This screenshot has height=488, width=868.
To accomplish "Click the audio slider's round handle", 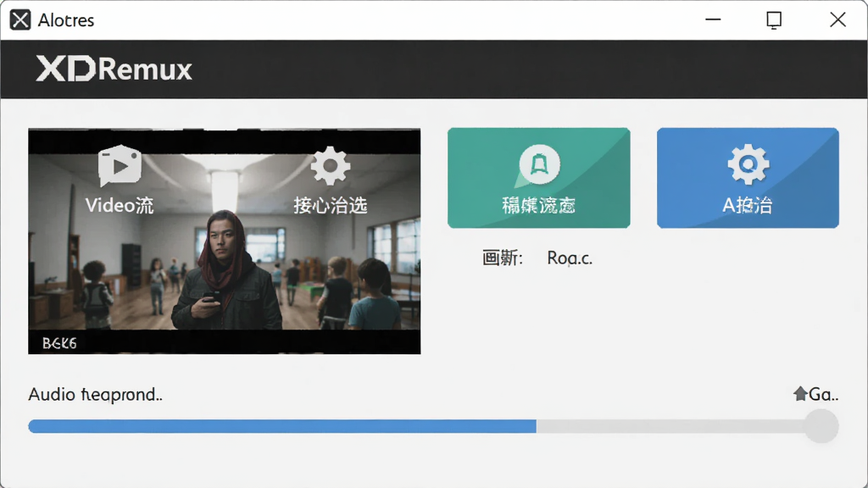I will click(821, 426).
